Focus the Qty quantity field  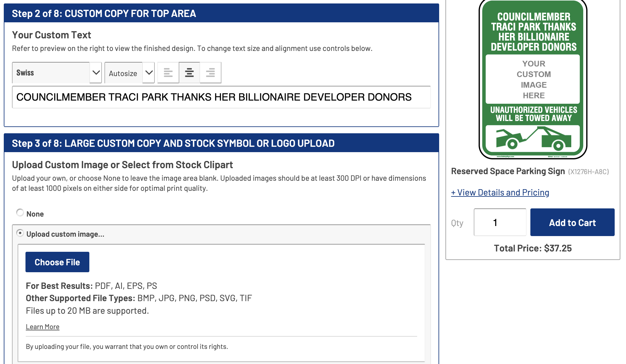500,222
